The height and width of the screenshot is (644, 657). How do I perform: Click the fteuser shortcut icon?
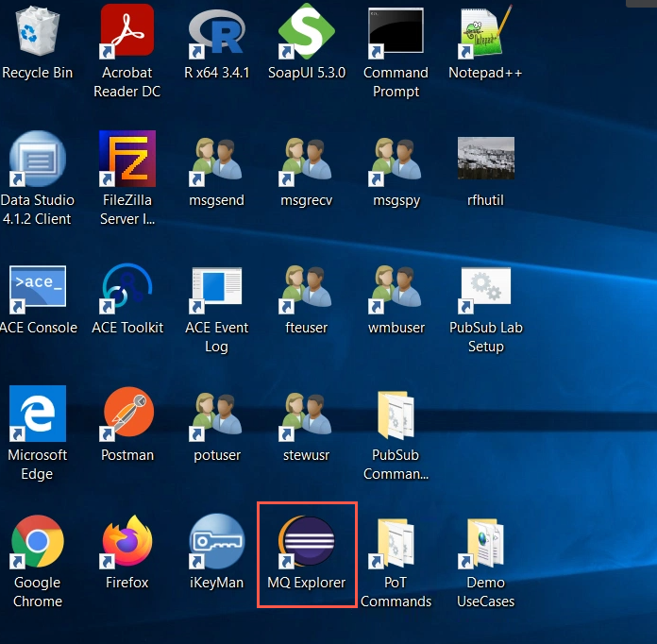(x=306, y=288)
